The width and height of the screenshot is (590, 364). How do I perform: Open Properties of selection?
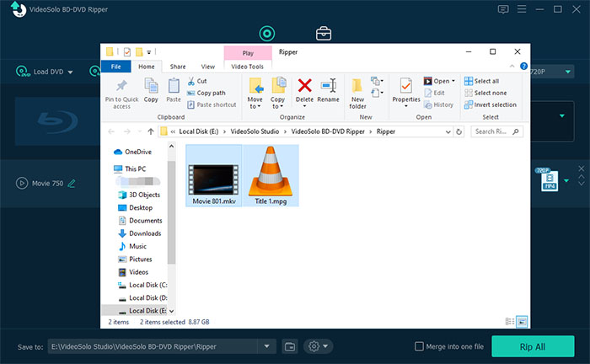tap(406, 93)
